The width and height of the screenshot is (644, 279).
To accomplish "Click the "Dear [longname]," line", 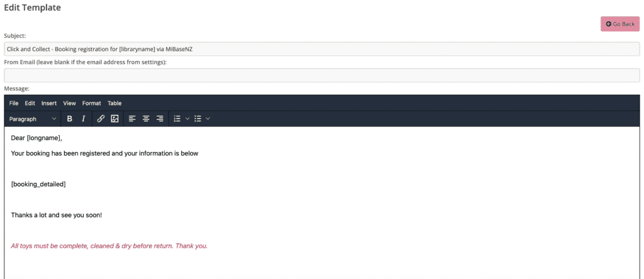I will point(36,138).
